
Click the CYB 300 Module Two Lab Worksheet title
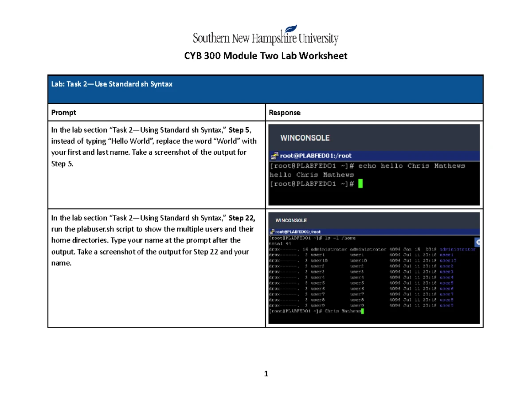pyautogui.click(x=266, y=56)
